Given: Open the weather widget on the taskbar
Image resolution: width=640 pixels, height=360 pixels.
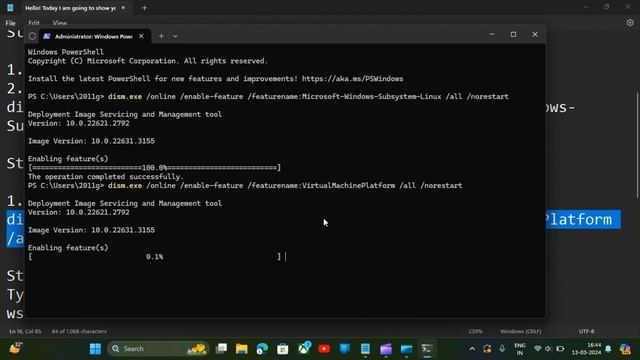Looking at the screenshot, I should pos(16,348).
